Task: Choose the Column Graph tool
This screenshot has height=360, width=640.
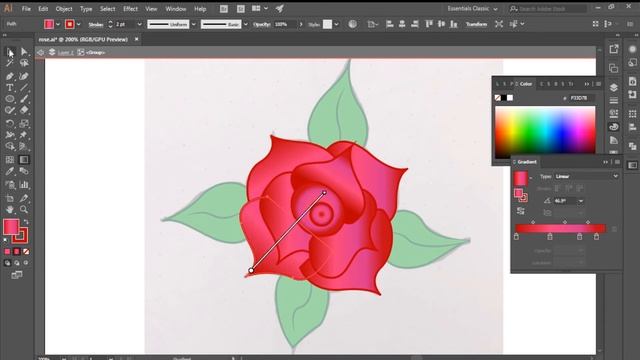Action: click(24, 185)
